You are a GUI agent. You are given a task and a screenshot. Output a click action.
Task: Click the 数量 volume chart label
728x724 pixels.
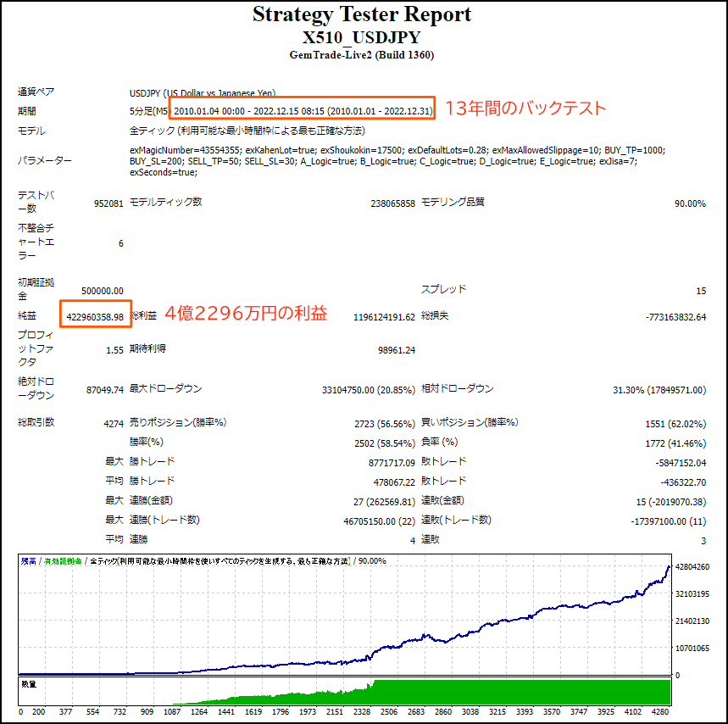29,684
